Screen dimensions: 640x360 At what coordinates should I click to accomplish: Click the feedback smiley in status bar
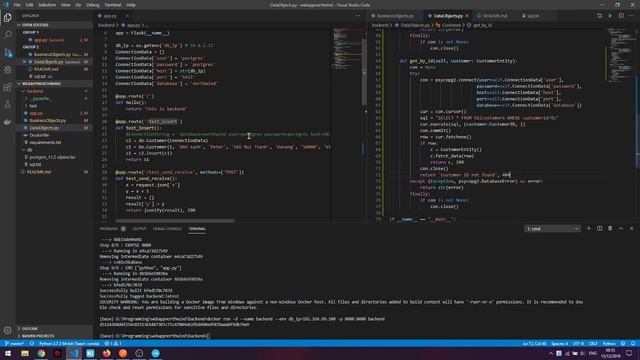(623, 344)
